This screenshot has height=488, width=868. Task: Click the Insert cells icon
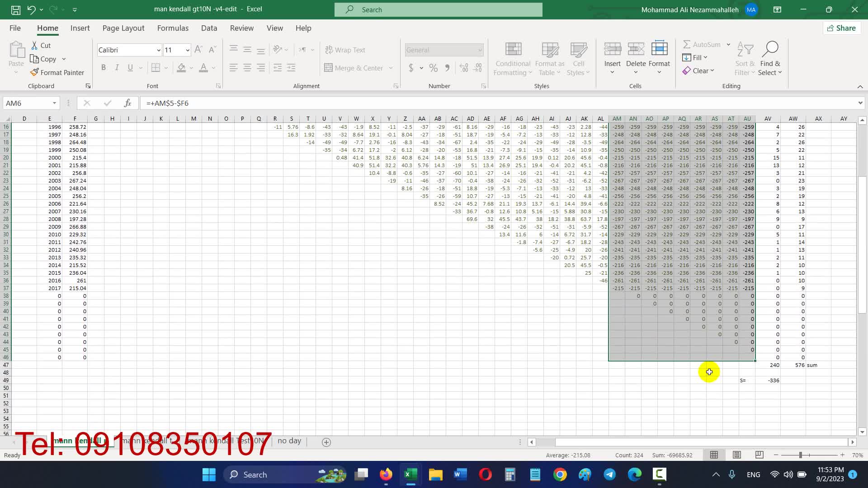tap(612, 49)
